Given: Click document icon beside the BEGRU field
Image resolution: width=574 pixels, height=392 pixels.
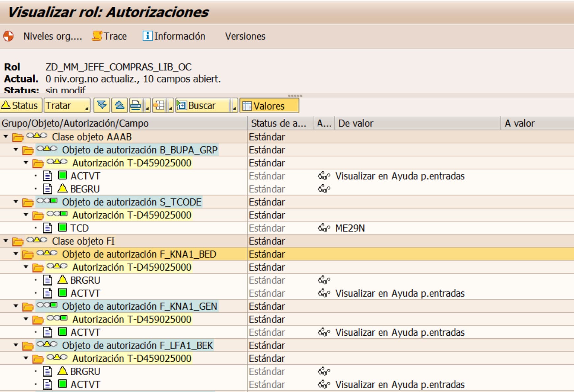Looking at the screenshot, I should click(48, 189).
